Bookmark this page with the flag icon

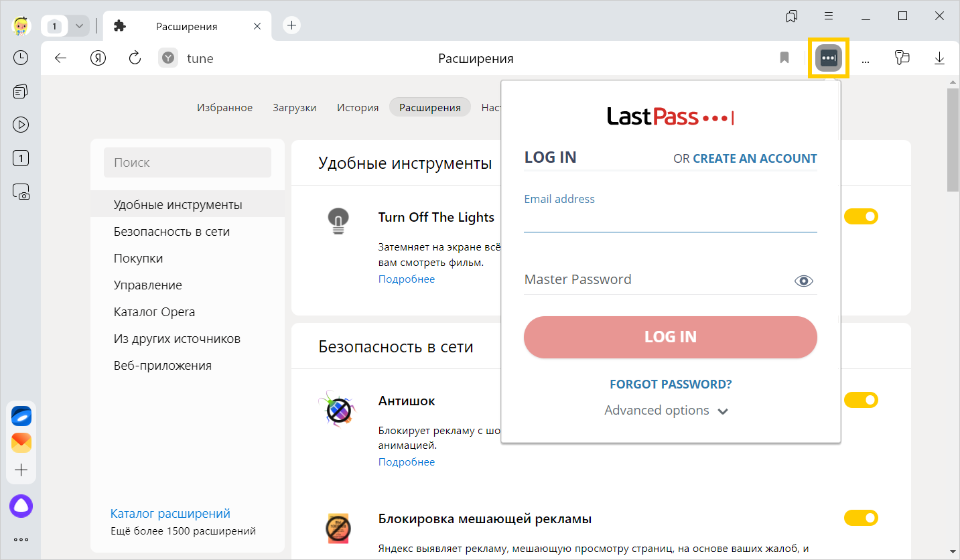(x=784, y=58)
